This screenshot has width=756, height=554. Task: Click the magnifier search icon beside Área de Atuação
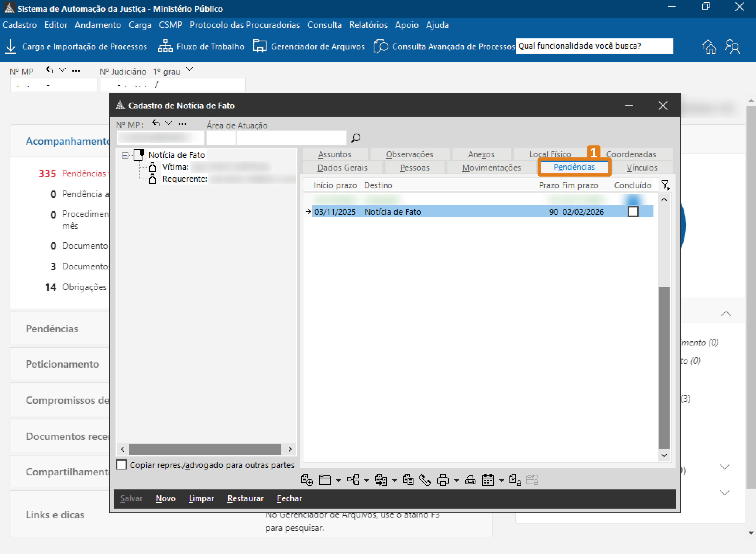tap(356, 138)
